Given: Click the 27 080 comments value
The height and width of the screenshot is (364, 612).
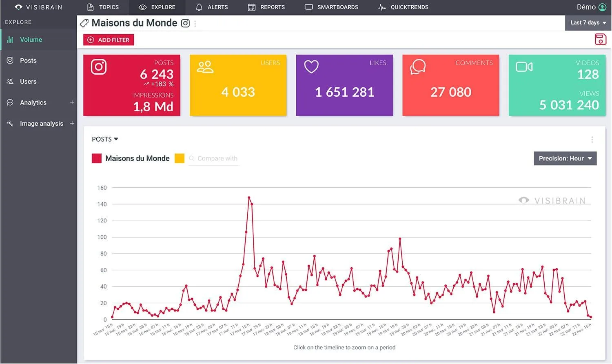Looking at the screenshot, I should pyautogui.click(x=451, y=92).
